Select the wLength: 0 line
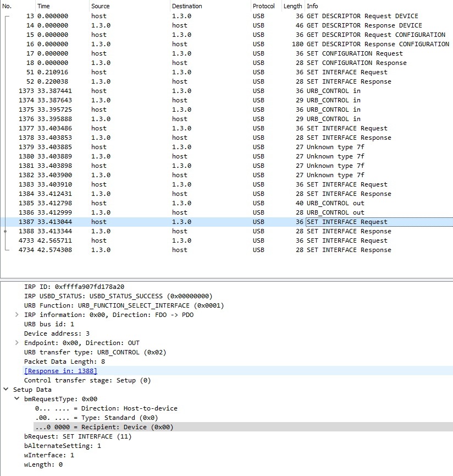This screenshot has width=453, height=476. coord(43,464)
